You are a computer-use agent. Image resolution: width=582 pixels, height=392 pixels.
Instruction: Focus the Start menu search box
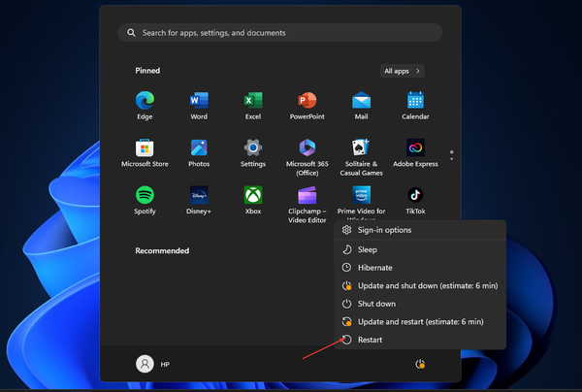280,33
